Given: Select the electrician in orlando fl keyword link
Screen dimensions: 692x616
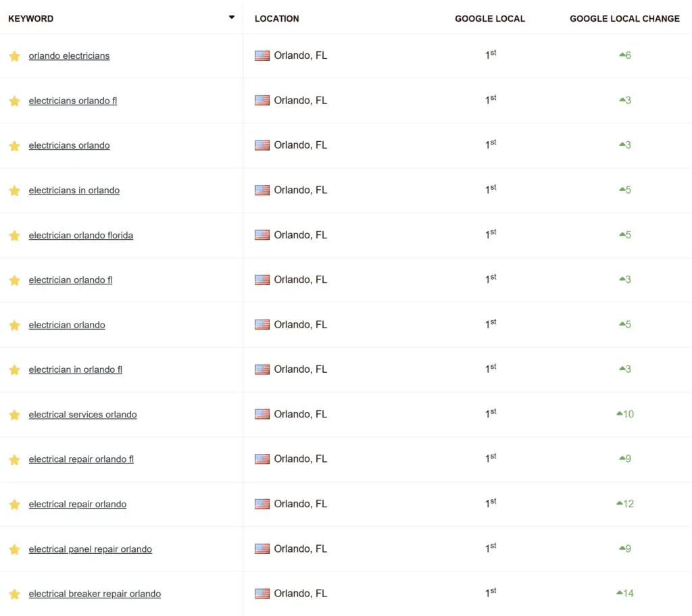Looking at the screenshot, I should [x=75, y=369].
